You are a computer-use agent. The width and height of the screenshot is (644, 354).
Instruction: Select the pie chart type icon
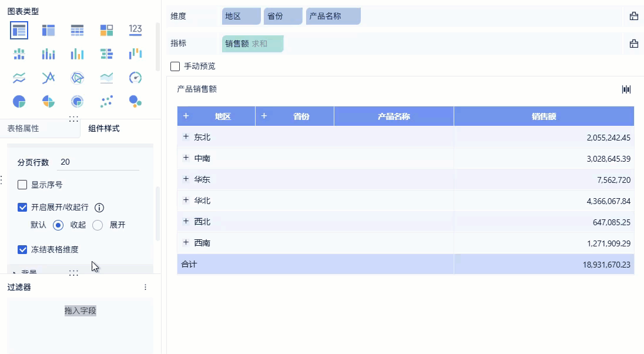19,101
